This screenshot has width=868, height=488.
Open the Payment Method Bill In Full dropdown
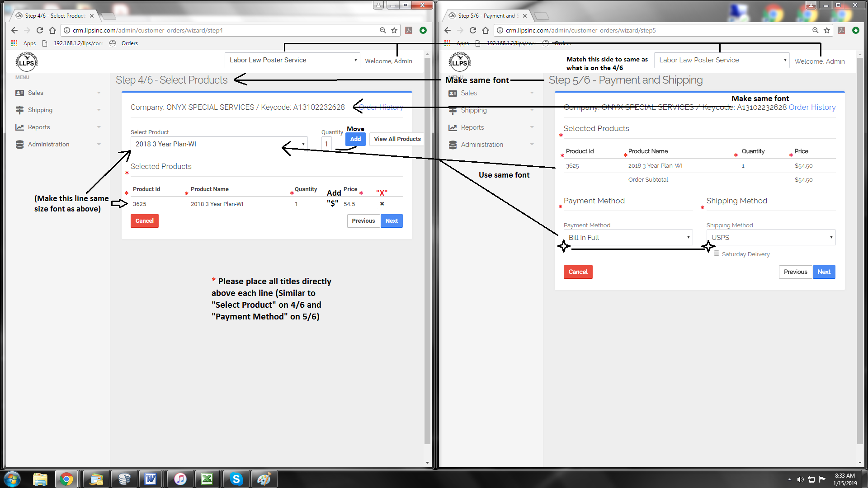(x=628, y=237)
